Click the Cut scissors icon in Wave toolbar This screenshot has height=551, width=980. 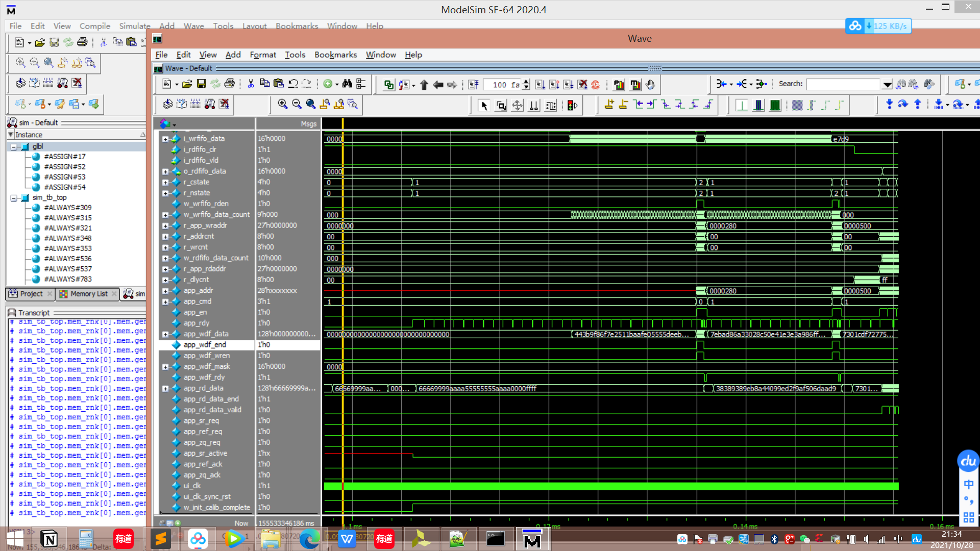coord(251,84)
